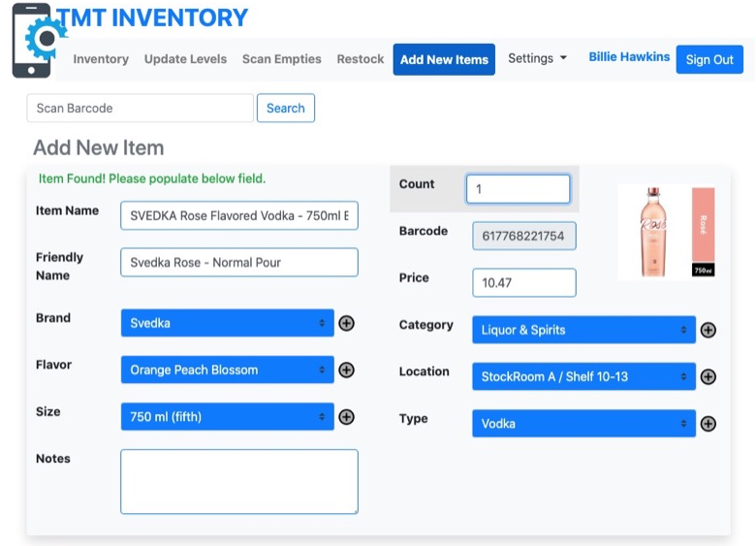Go to the Update Levels tab

pyautogui.click(x=185, y=59)
